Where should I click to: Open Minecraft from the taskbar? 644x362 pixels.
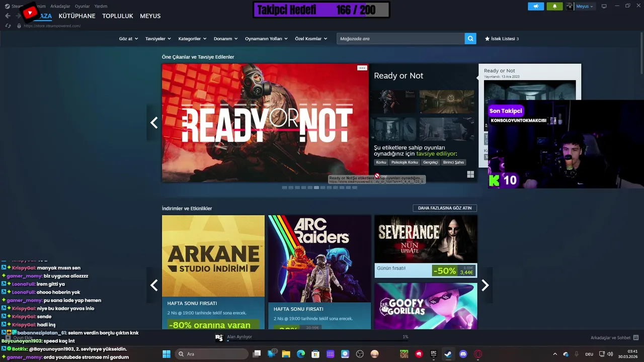click(404, 354)
